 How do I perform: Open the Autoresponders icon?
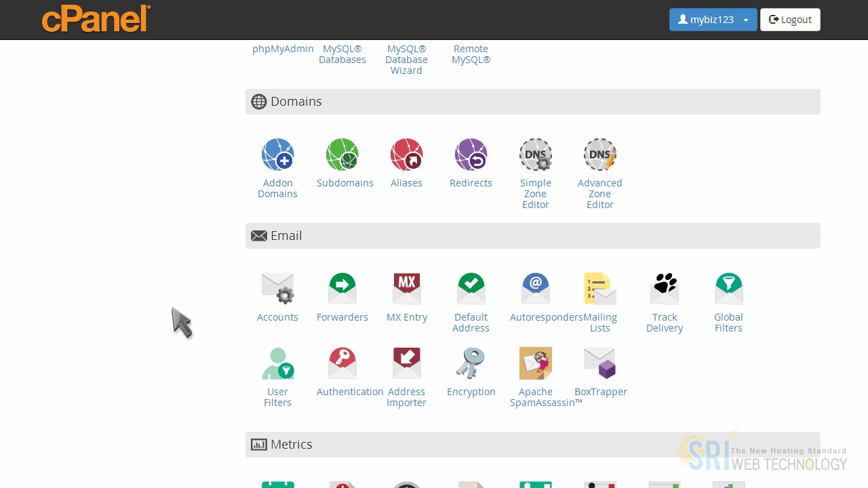pos(535,289)
